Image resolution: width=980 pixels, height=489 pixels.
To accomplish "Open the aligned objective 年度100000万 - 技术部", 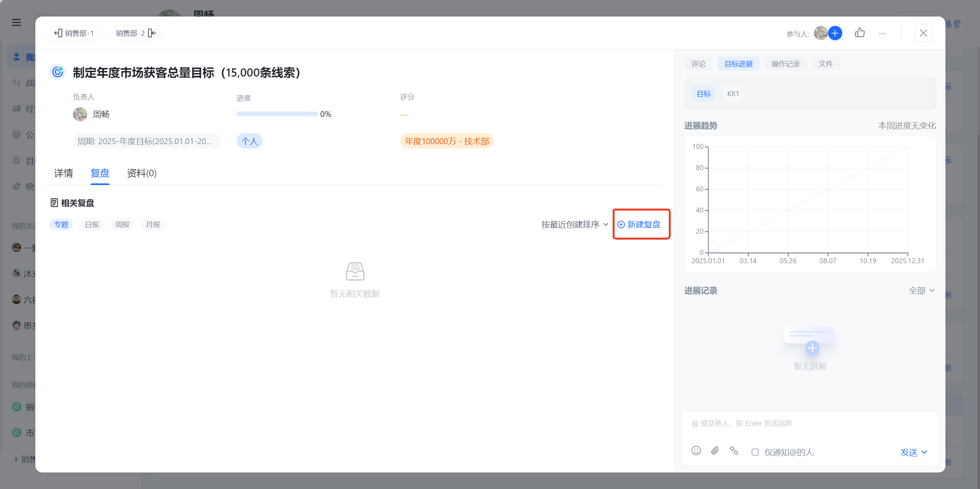I will (447, 141).
